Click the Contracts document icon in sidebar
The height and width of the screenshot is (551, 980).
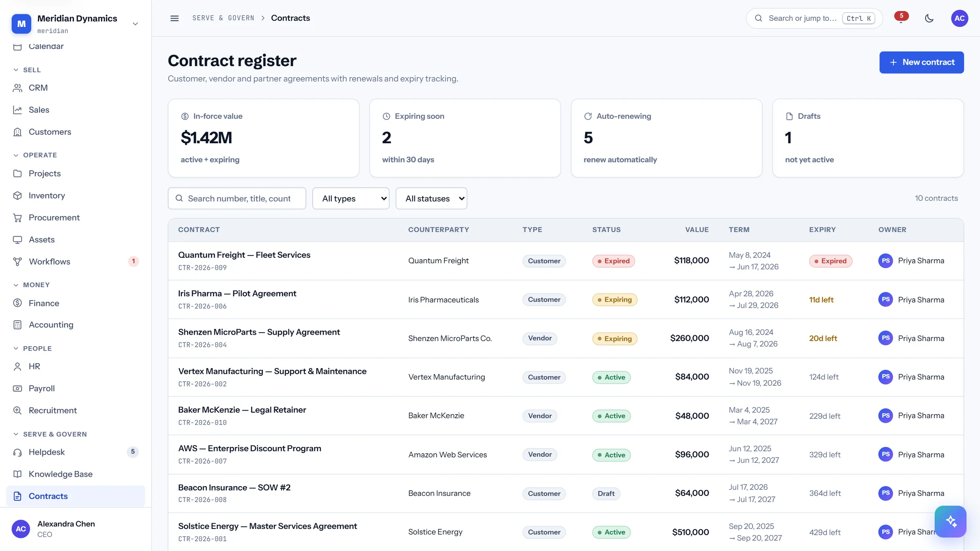point(17,496)
